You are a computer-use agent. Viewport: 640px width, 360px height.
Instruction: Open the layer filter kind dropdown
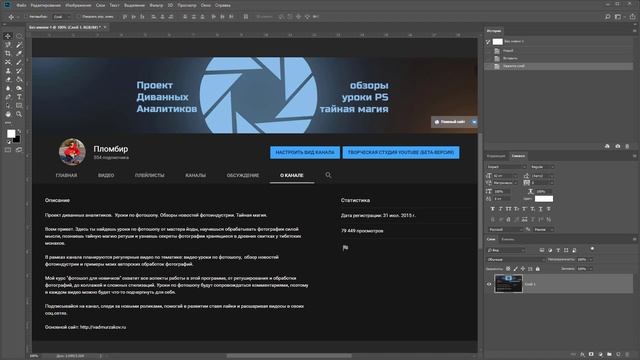click(506, 250)
